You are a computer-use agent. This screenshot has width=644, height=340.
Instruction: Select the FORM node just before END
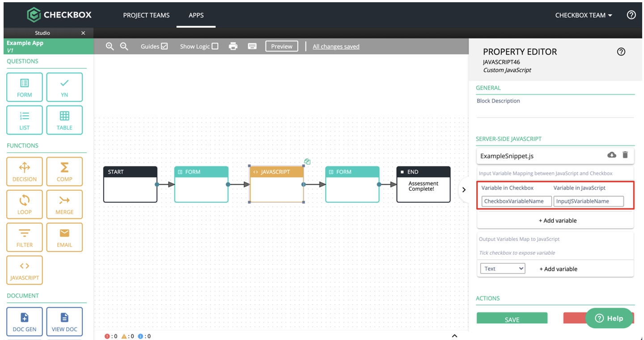click(352, 184)
